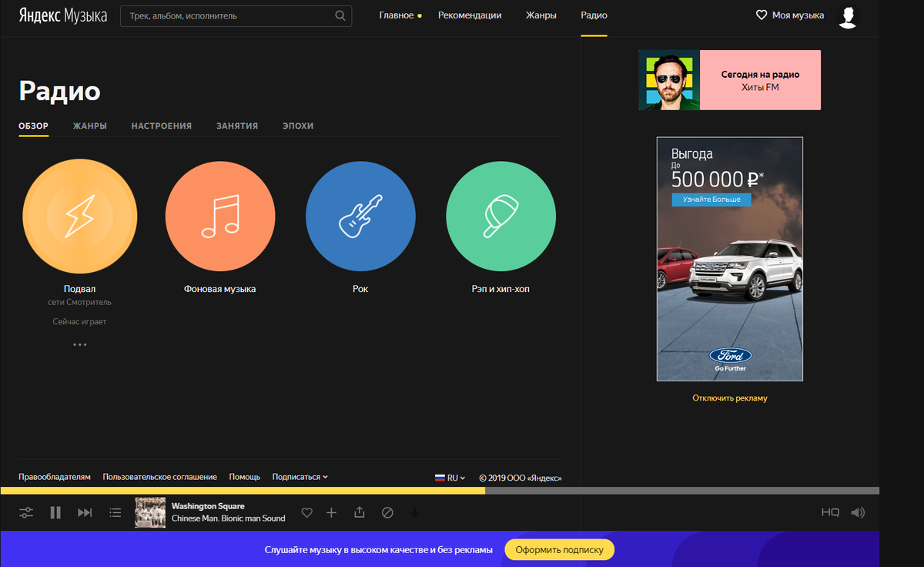The image size is (924, 567).
Task: Open the playback queue list icon
Action: (x=115, y=512)
